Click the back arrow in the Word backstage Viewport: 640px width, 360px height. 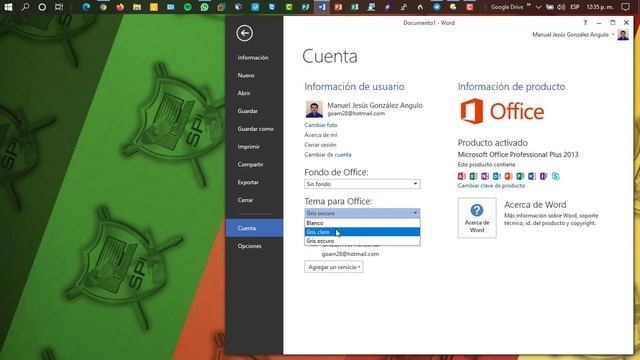point(244,33)
